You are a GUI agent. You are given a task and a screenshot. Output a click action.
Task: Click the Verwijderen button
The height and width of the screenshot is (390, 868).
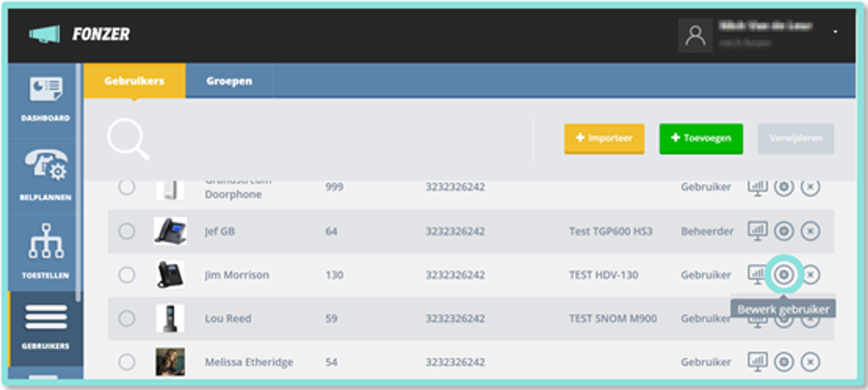(796, 138)
